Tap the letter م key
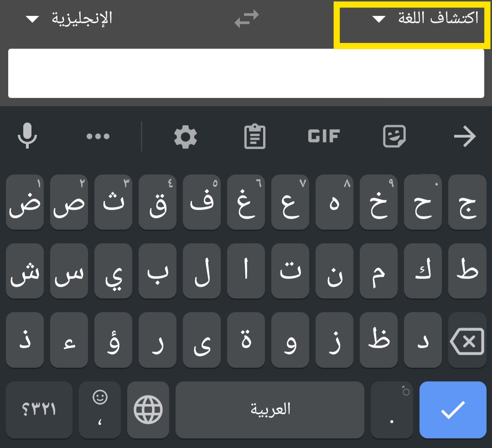Viewport: 492px width, 448px height. (379, 271)
